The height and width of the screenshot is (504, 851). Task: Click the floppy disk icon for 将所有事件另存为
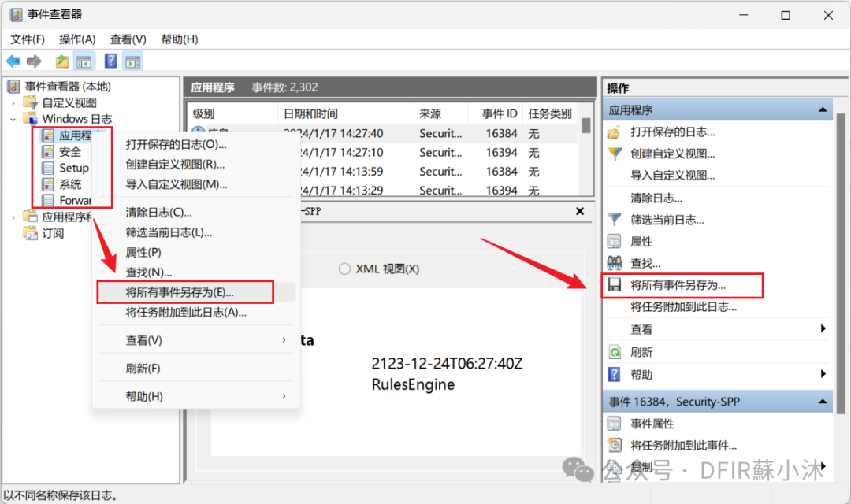615,285
